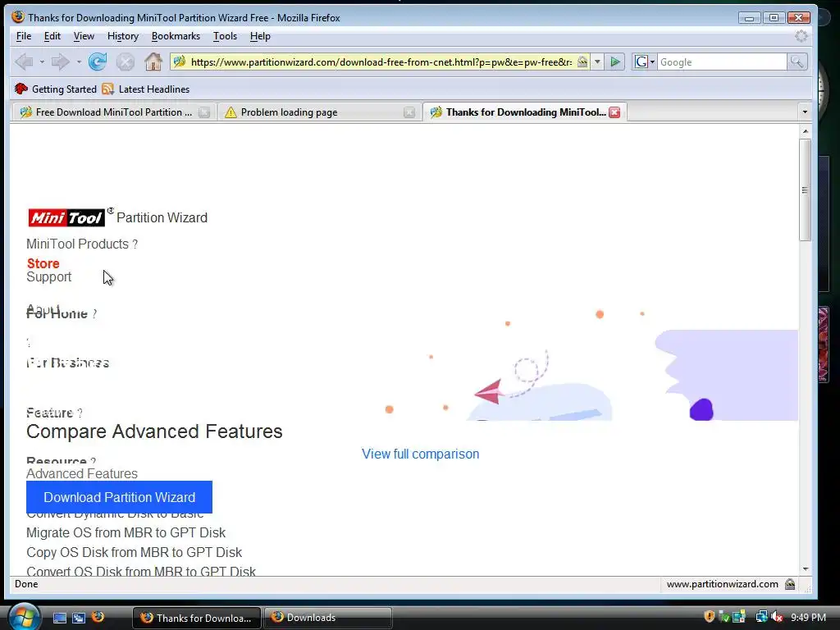Open the Bookmarks menu

[x=176, y=36]
